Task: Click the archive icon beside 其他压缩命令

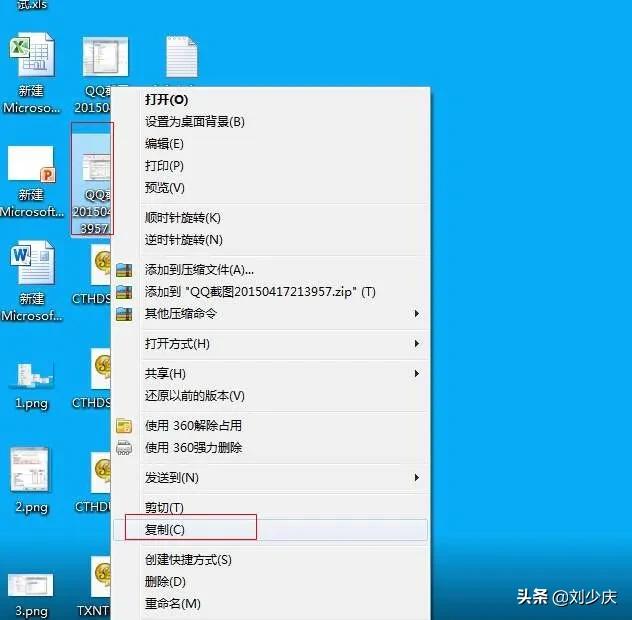Action: (124, 314)
